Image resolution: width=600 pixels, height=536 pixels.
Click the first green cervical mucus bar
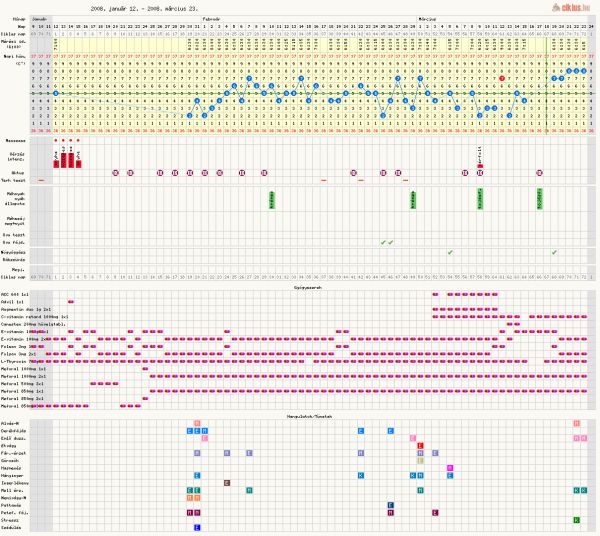[272, 199]
